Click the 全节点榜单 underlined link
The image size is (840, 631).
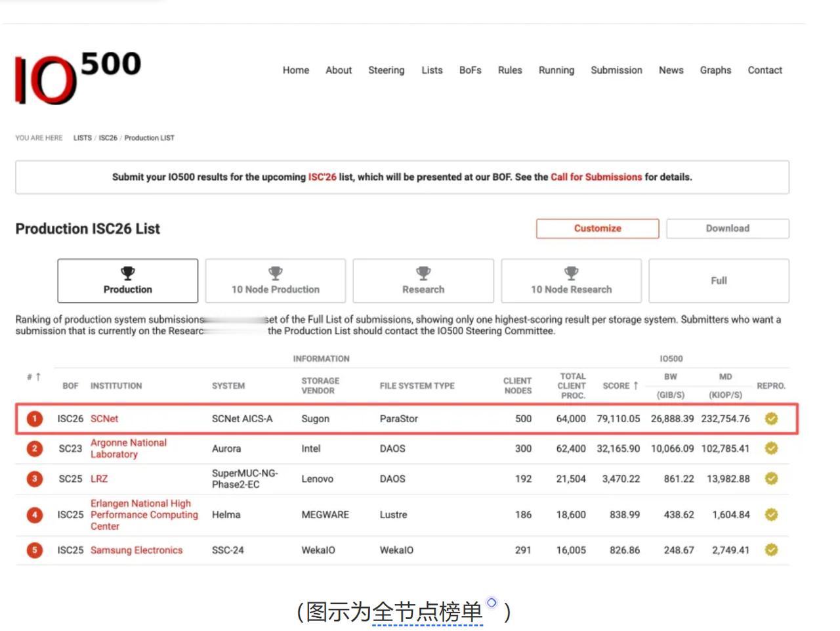427,612
